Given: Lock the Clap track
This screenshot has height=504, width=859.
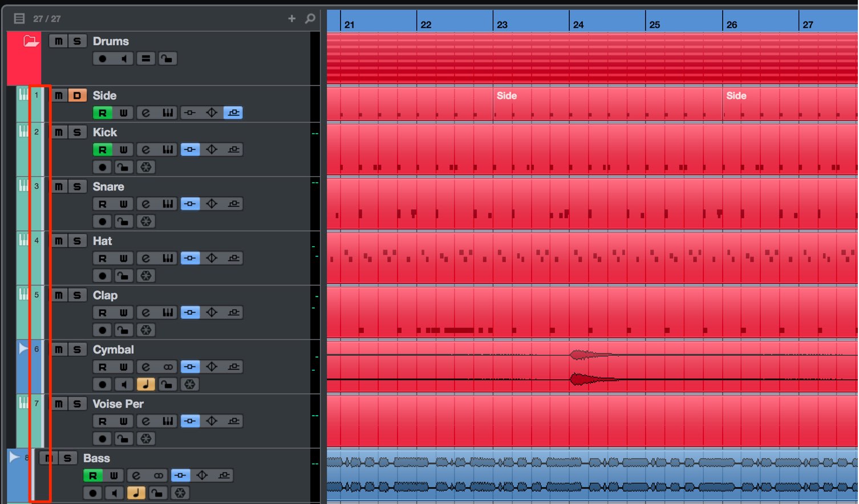Looking at the screenshot, I should pyautogui.click(x=124, y=330).
